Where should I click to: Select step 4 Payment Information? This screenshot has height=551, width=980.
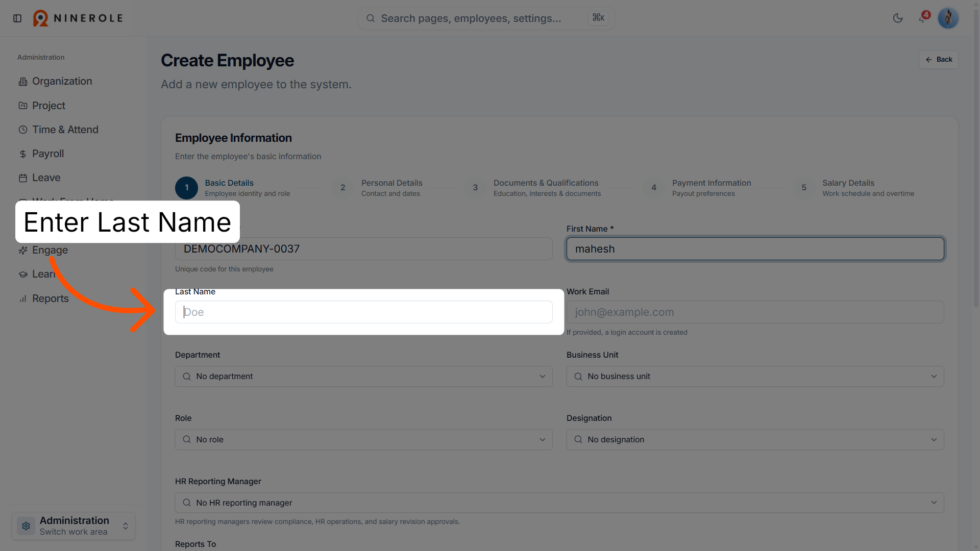[697, 188]
